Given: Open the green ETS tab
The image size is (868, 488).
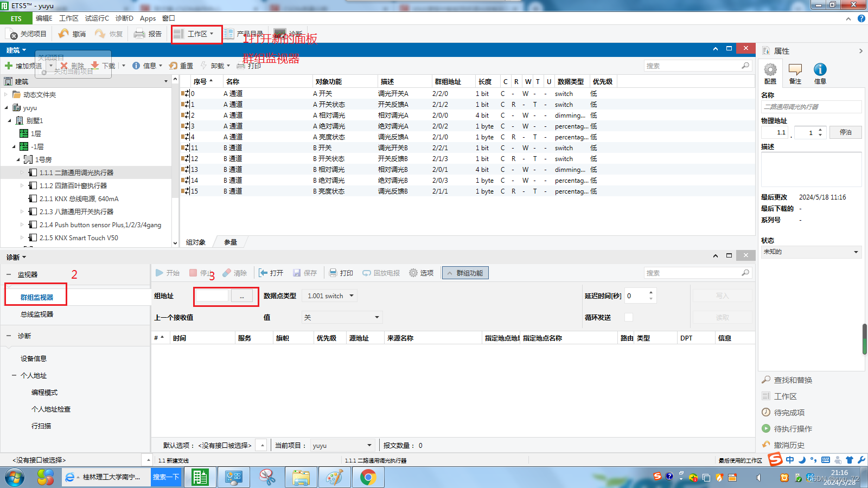Looking at the screenshot, I should pyautogui.click(x=16, y=18).
